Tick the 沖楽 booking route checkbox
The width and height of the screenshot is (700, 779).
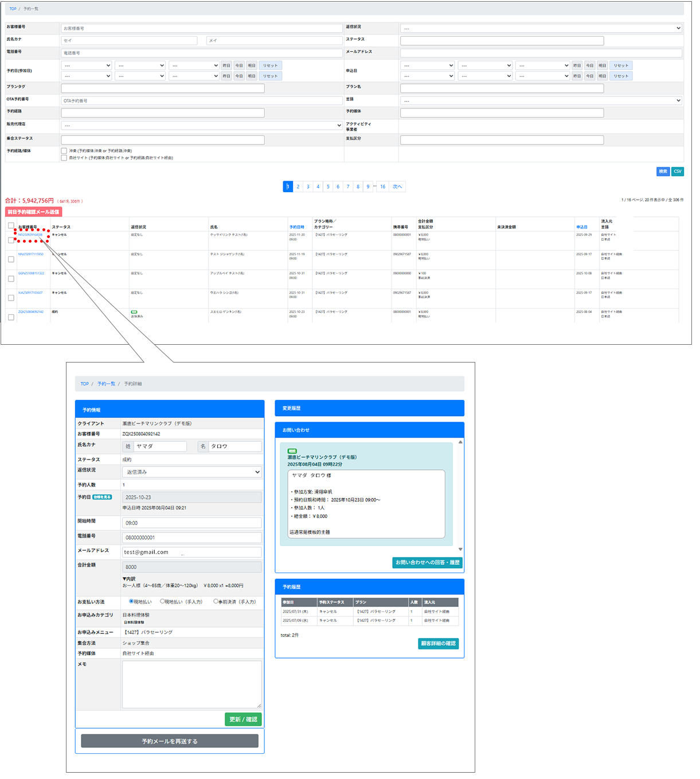[x=64, y=151]
